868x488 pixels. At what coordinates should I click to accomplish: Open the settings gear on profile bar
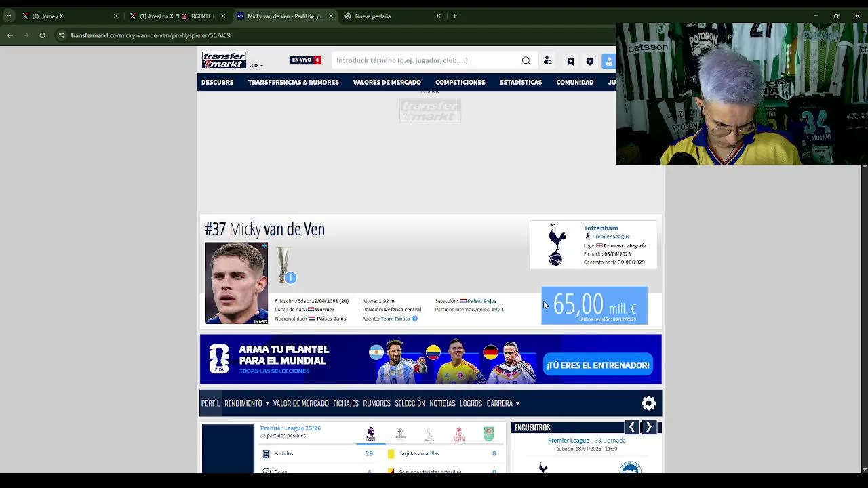point(649,403)
